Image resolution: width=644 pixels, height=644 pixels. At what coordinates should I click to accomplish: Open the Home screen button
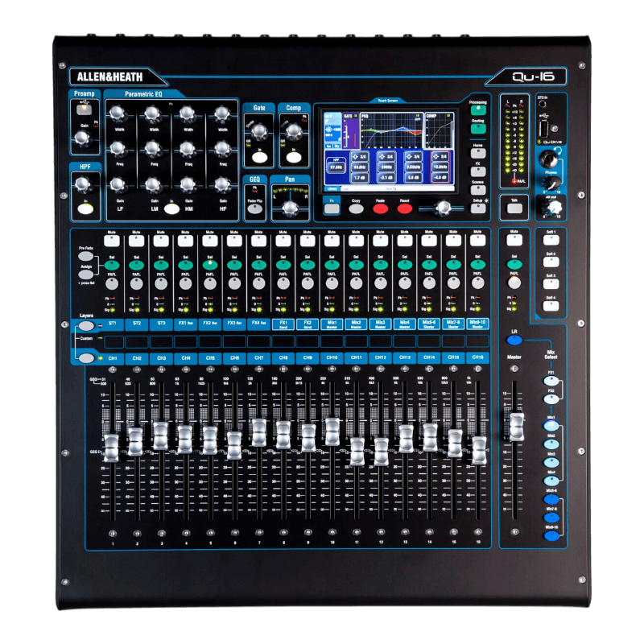(478, 153)
